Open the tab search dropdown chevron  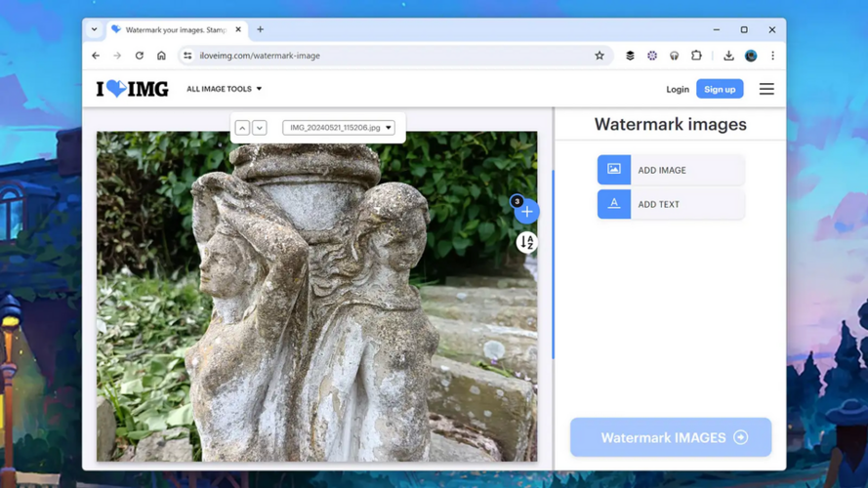[x=95, y=29]
